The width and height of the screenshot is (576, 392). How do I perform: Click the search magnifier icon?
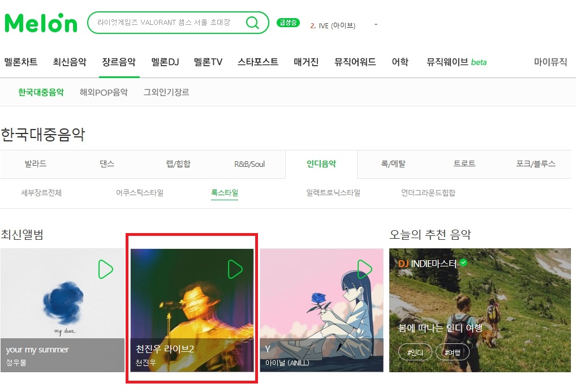tap(252, 23)
